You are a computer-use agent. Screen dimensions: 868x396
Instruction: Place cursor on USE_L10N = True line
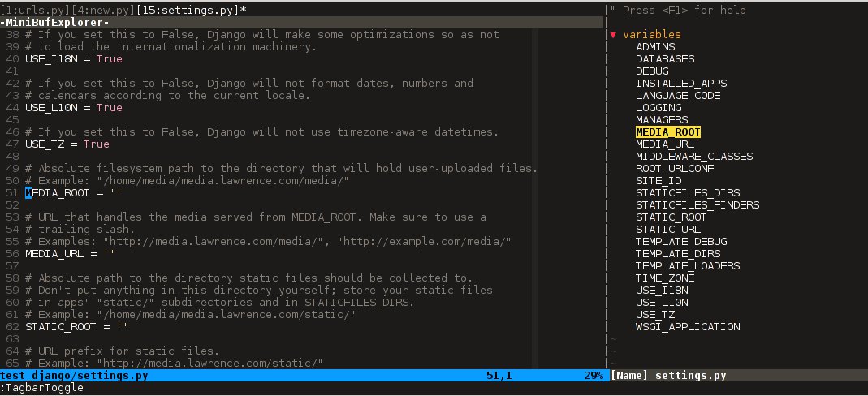tap(74, 108)
